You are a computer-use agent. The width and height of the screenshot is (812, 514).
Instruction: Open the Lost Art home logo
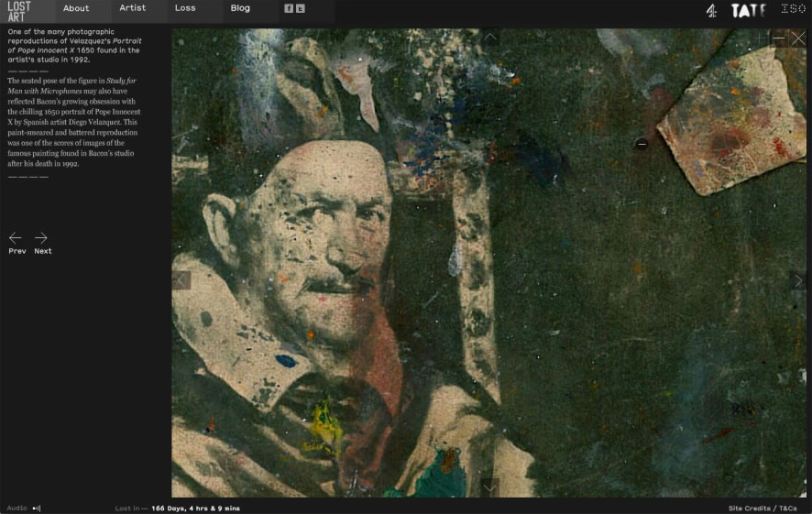(x=19, y=11)
